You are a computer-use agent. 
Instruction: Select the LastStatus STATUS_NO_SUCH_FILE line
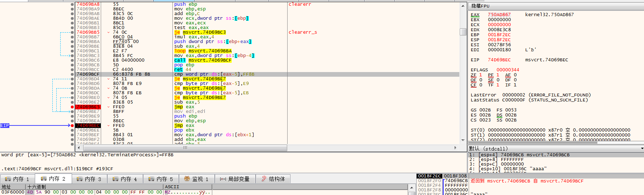tap(529, 100)
